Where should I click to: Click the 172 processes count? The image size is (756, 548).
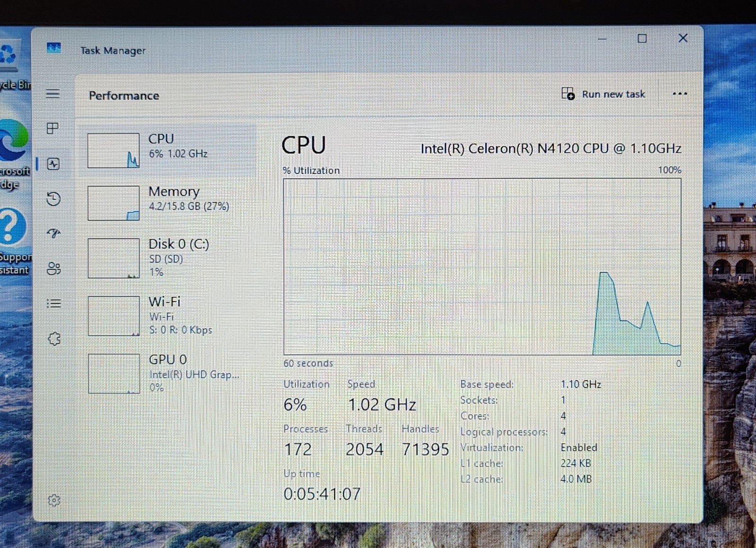tap(298, 449)
